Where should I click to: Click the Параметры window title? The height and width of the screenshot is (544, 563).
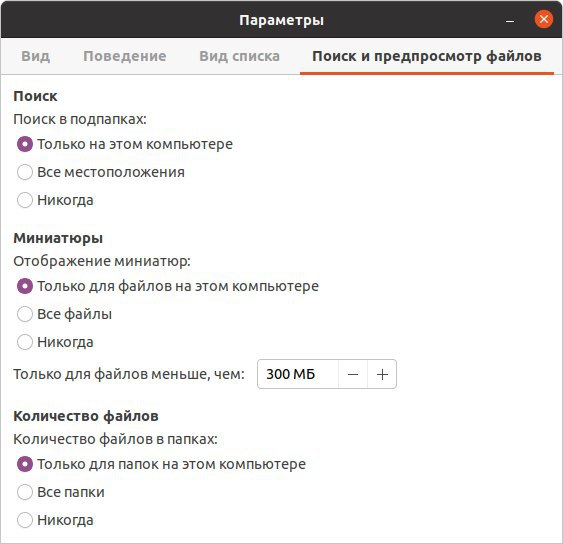pos(282,20)
